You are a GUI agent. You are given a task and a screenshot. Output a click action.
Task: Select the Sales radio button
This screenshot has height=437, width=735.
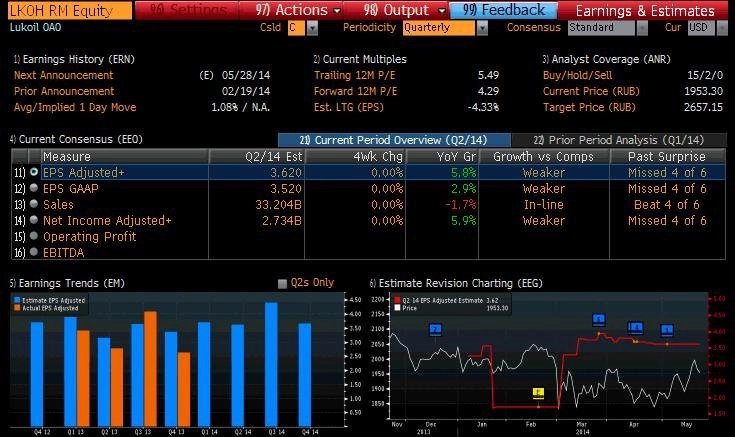[34, 204]
